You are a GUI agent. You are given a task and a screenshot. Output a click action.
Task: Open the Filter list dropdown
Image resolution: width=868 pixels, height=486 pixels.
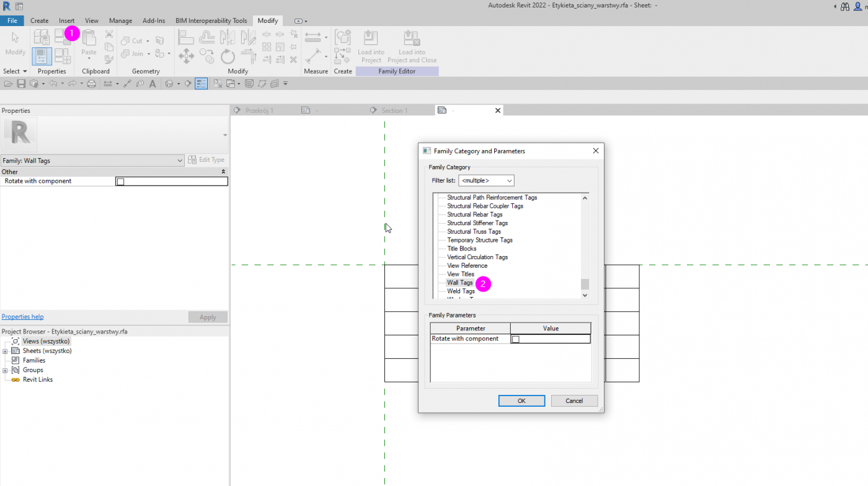(x=486, y=180)
